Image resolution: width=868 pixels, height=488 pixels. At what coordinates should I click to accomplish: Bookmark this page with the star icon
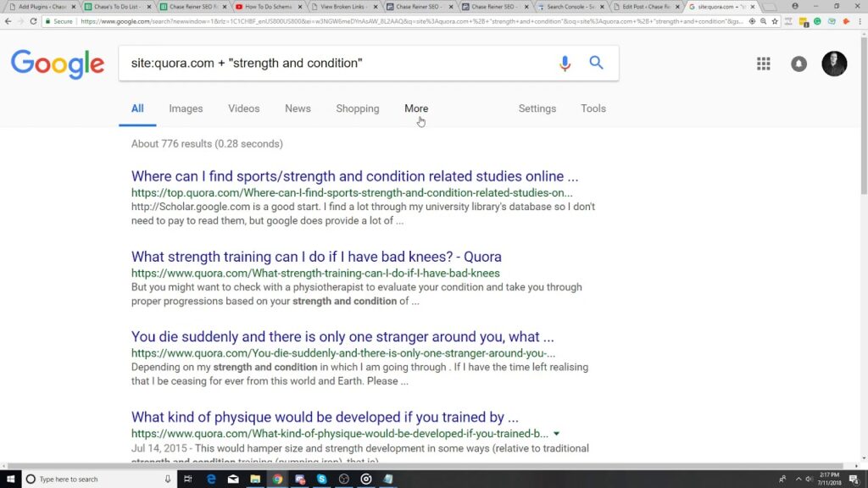[x=775, y=21]
